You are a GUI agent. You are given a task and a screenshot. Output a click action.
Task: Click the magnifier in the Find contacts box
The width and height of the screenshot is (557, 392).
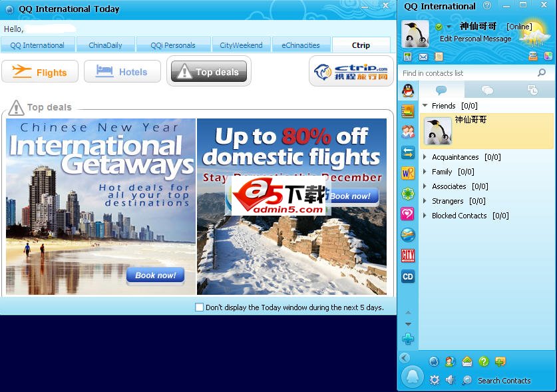(542, 73)
